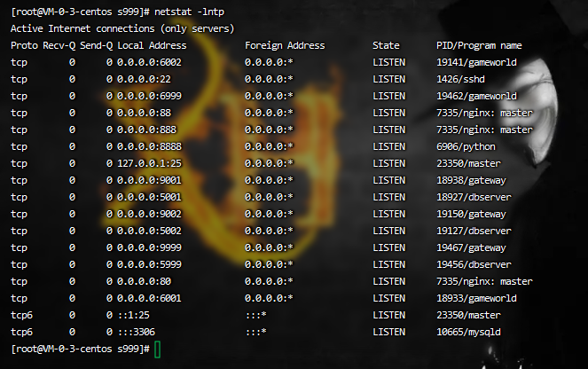
Task: Click the Recv-Q column header
Action: 61,45
